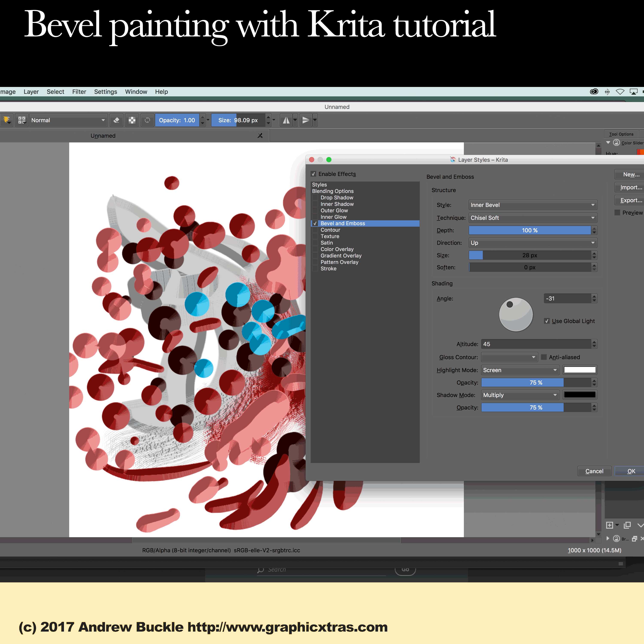The image size is (644, 644).
Task: Click the search magnifier icon
Action: [261, 570]
